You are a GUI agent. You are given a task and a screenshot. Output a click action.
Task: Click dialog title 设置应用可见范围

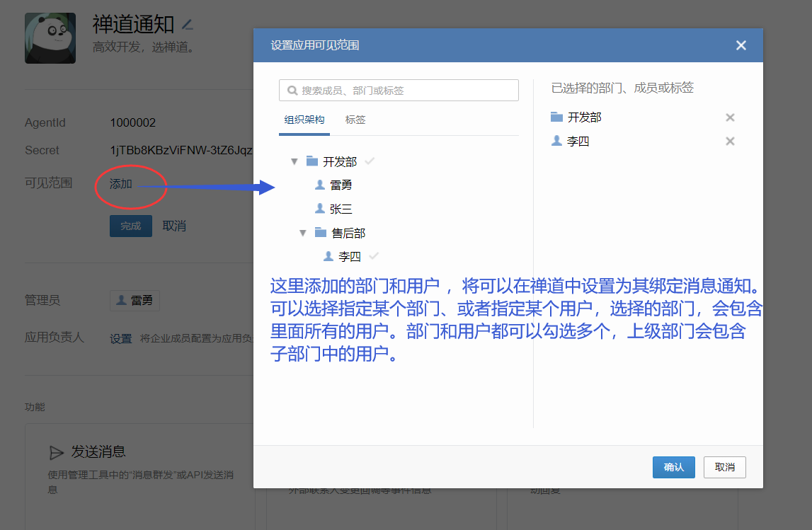tap(315, 45)
